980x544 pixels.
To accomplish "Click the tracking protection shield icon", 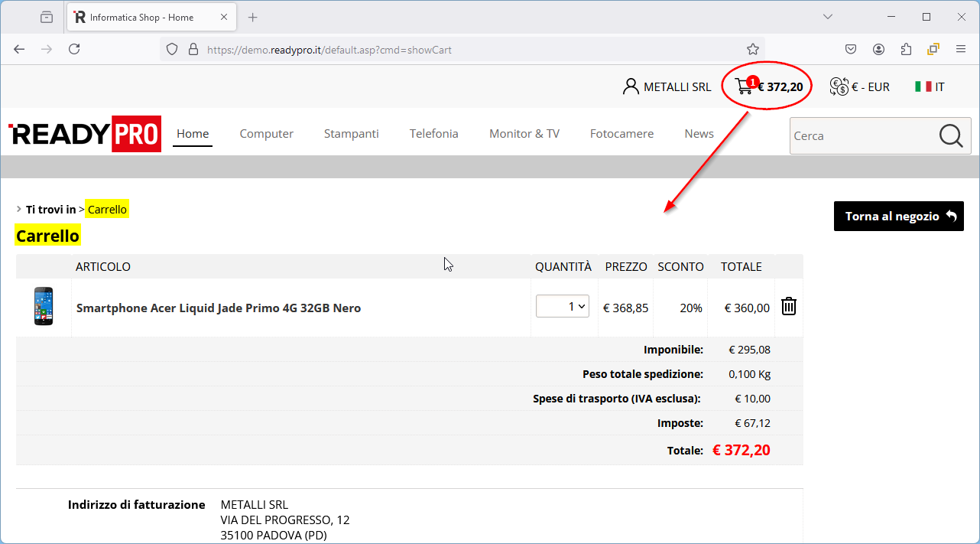I will [x=172, y=50].
